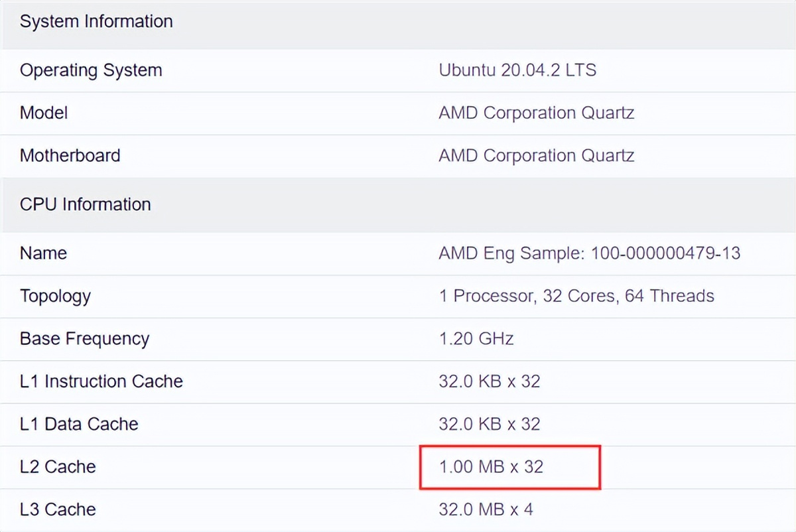Screen dimensions: 796x532
Task: Click the L1 Data Cache size value
Action: point(489,424)
